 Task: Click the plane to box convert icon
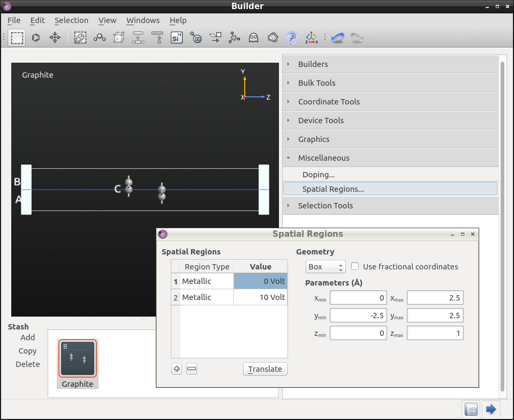click(215, 38)
